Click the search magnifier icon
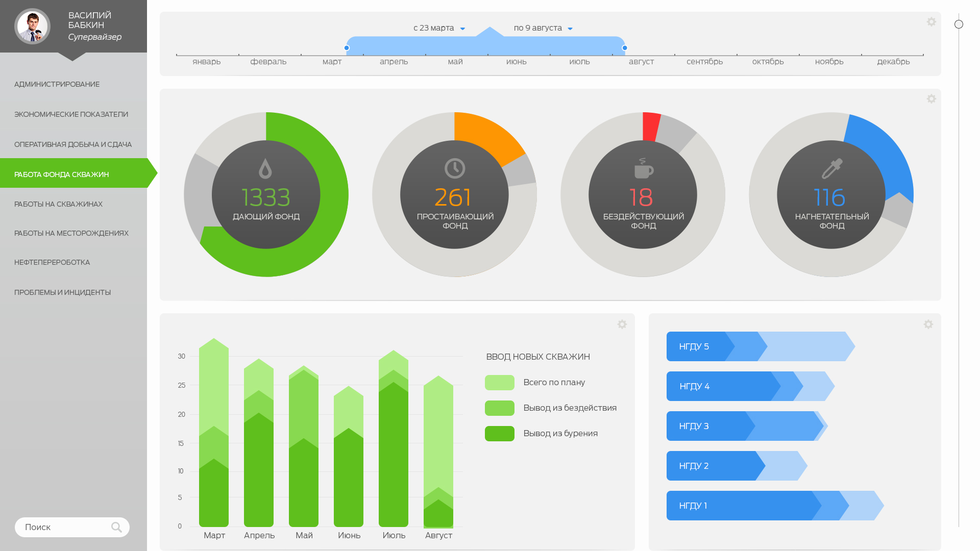This screenshot has height=551, width=980. pyautogui.click(x=116, y=527)
